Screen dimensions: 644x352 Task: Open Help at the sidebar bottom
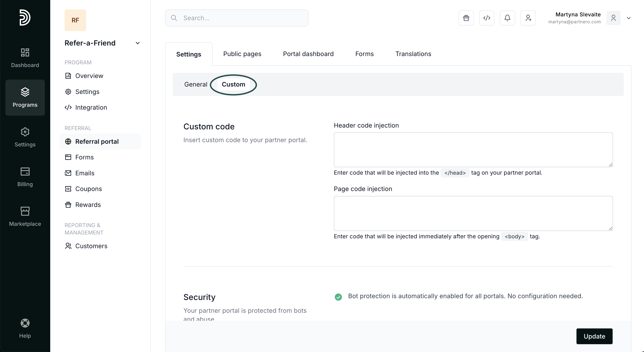pyautogui.click(x=25, y=328)
